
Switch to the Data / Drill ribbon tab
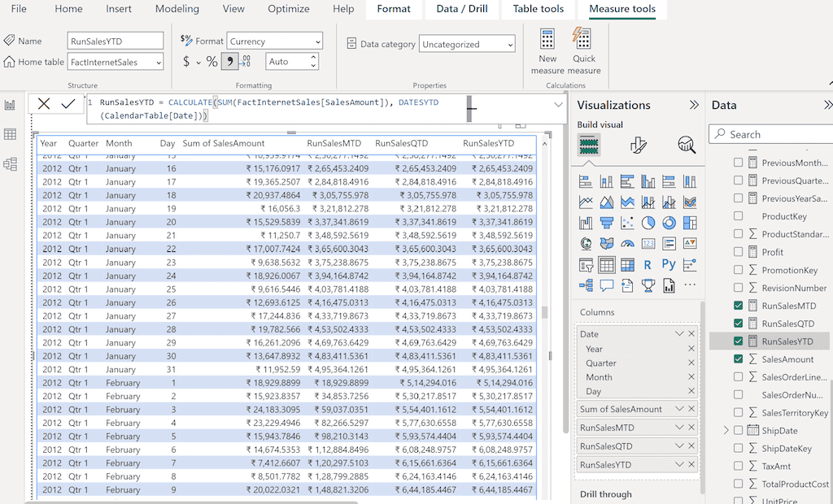click(461, 10)
